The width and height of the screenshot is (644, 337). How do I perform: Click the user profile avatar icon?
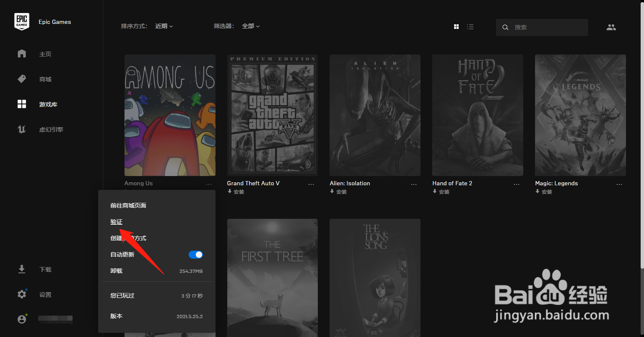click(22, 319)
